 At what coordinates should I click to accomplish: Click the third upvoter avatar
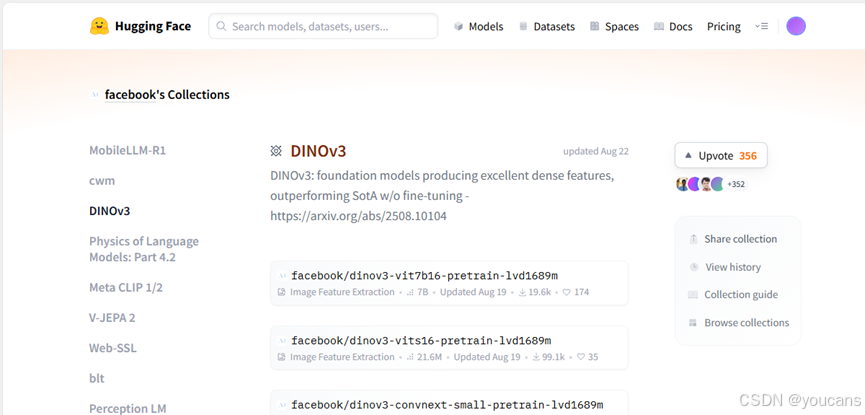pos(706,184)
